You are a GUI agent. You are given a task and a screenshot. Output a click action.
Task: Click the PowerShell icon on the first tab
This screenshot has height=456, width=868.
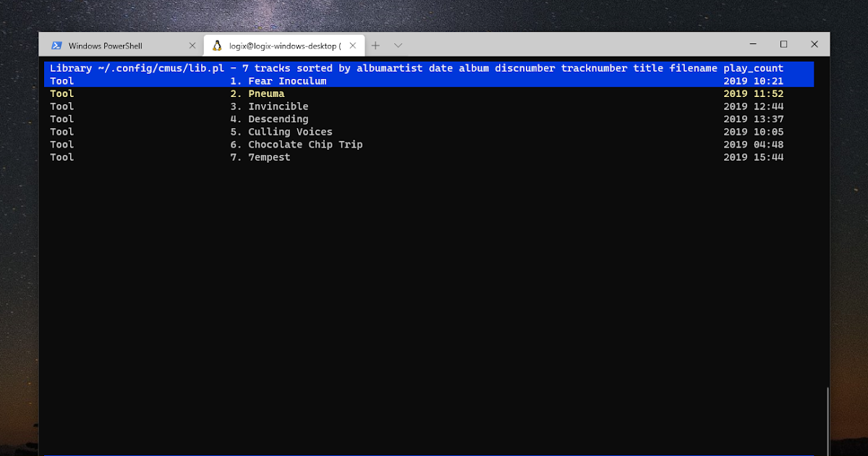coord(56,45)
